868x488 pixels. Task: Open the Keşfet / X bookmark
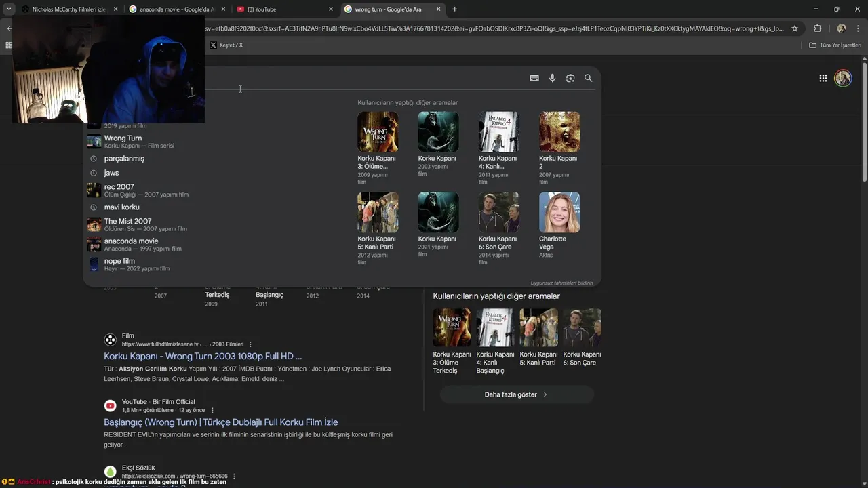[226, 45]
